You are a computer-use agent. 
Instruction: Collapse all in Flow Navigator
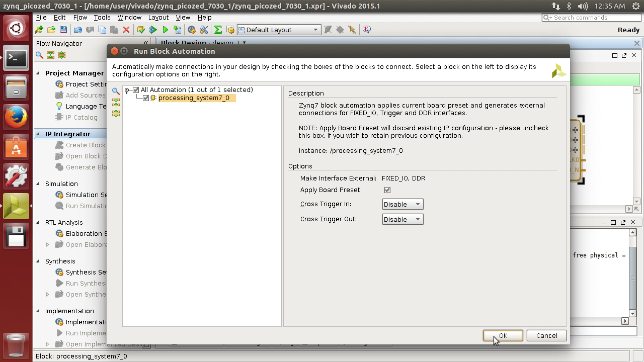pos(50,55)
